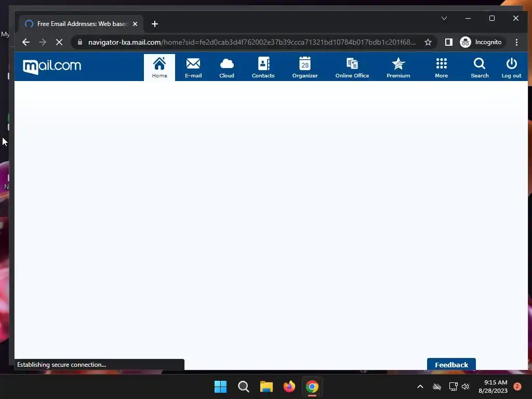
Task: Click the OneDrive cloud tray icon
Action: [x=436, y=387]
